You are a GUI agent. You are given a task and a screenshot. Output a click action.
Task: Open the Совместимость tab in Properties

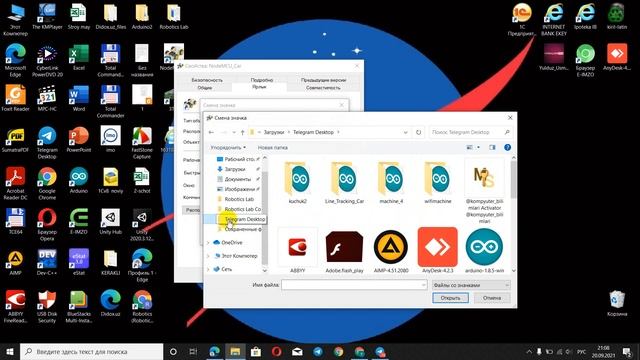323,87
